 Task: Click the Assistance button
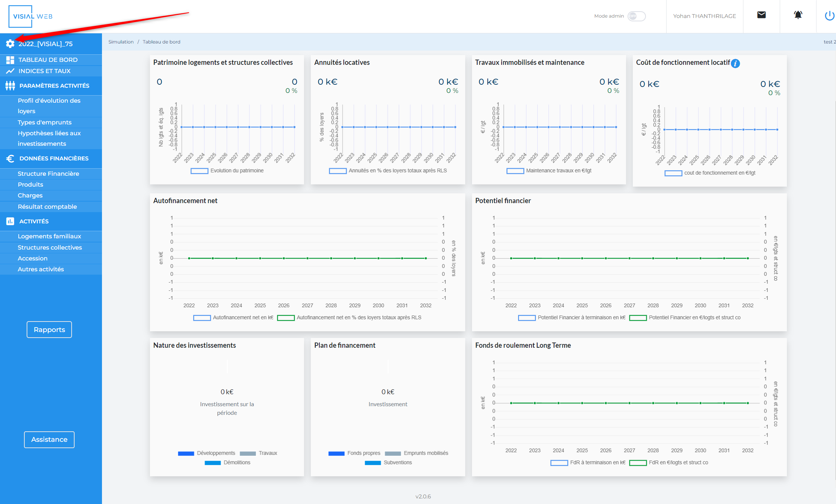click(49, 440)
